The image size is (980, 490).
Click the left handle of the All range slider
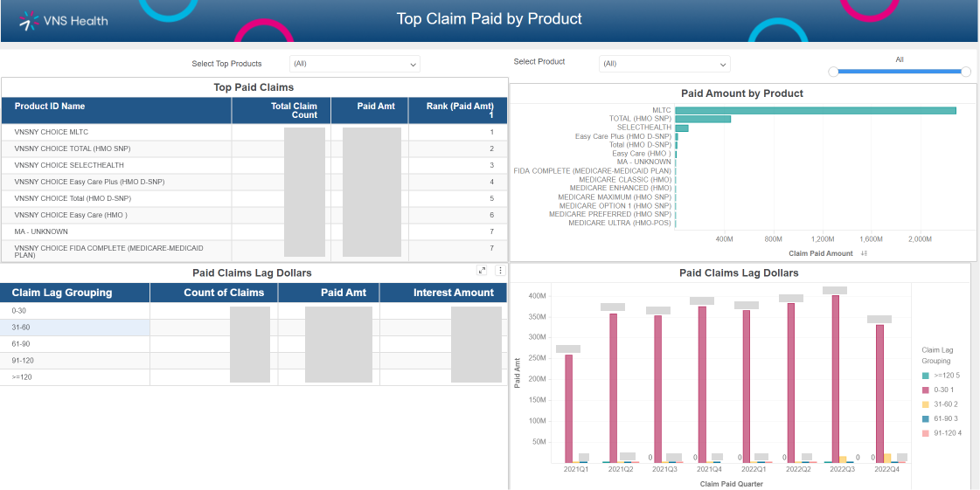833,72
